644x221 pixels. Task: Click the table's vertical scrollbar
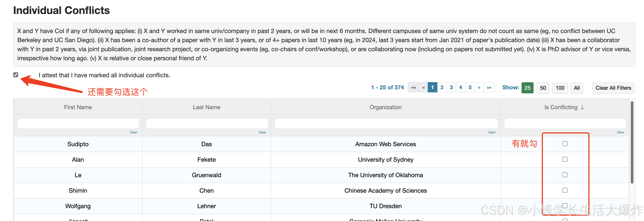coord(632,142)
